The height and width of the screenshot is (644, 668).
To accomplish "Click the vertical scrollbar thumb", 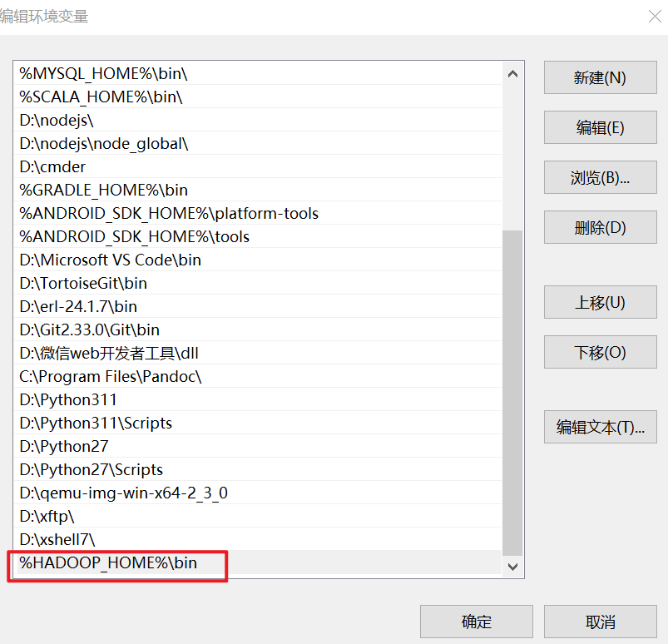I will 512,391.
